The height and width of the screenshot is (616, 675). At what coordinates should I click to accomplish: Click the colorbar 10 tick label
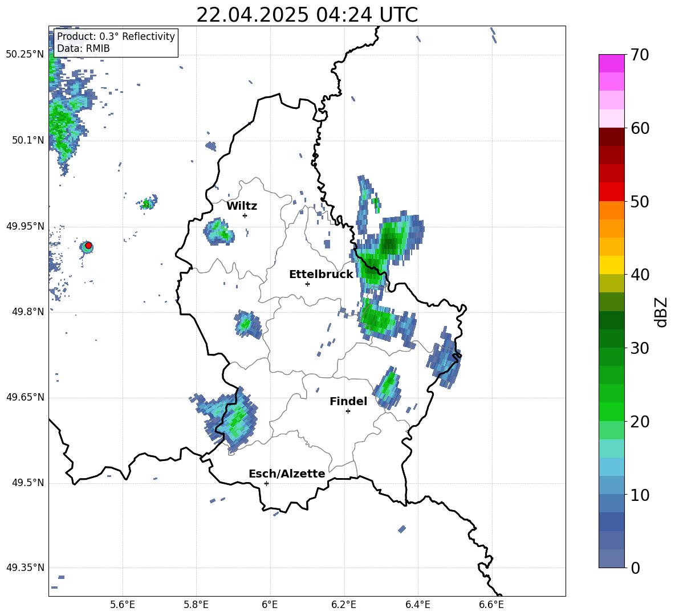coord(640,495)
